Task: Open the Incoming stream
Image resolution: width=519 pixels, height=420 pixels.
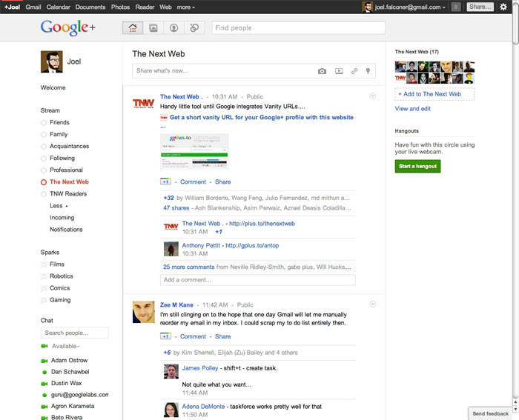Action: [62, 218]
